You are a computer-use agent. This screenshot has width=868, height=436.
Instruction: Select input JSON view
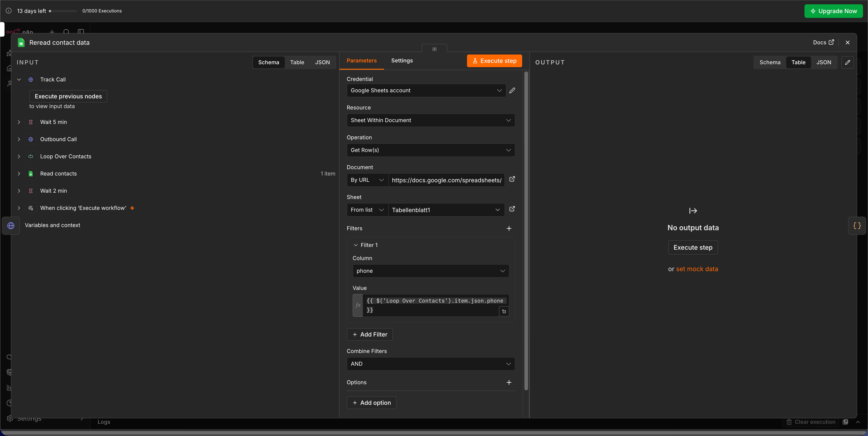323,62
